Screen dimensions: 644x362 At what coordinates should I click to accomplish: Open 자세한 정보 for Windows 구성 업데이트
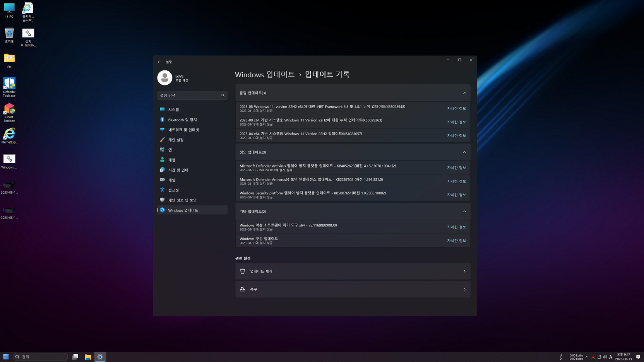[456, 240]
